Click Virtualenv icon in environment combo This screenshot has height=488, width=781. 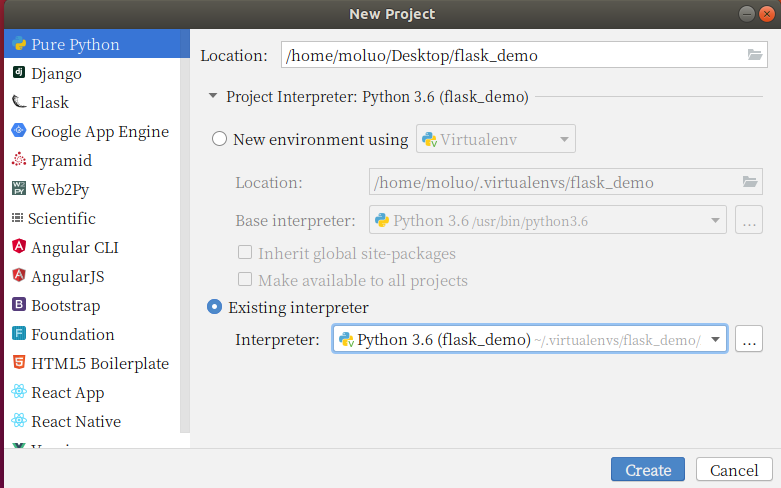(x=430, y=139)
